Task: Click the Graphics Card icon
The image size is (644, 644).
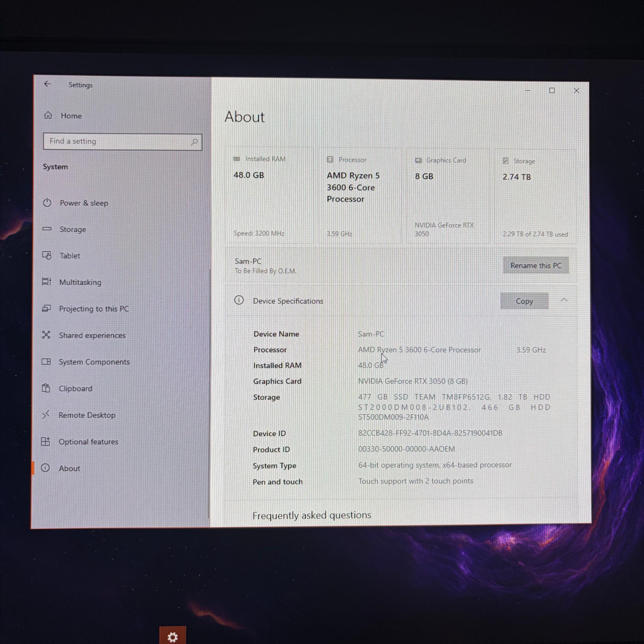Action: tap(418, 160)
